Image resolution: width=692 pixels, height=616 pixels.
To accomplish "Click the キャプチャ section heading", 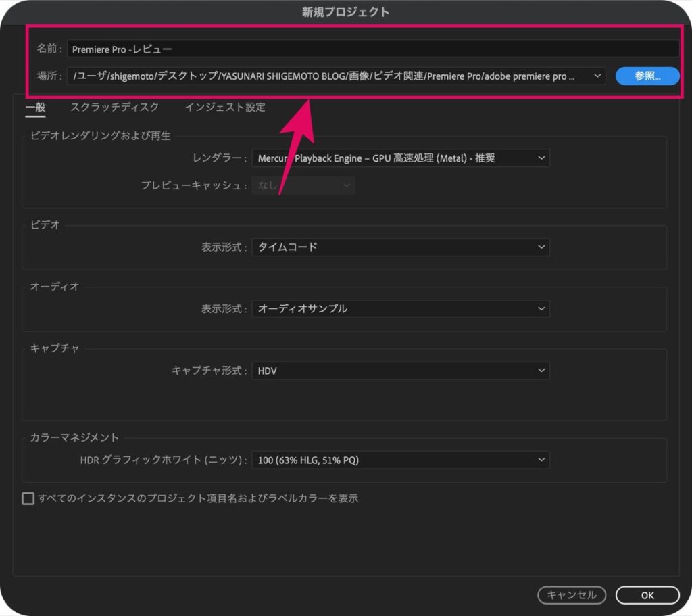I will click(54, 348).
